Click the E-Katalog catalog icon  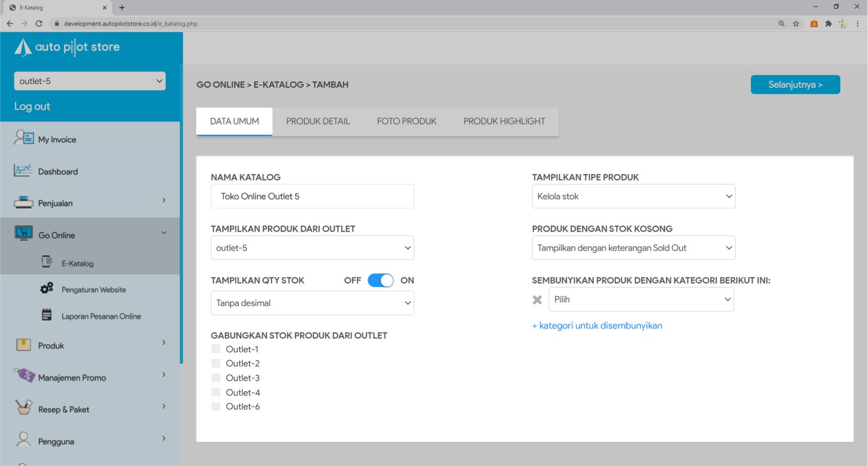(47, 262)
